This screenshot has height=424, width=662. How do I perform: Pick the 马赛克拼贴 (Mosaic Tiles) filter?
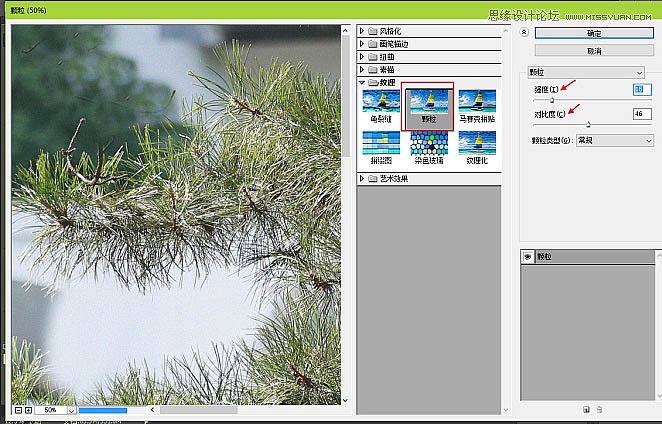(477, 102)
